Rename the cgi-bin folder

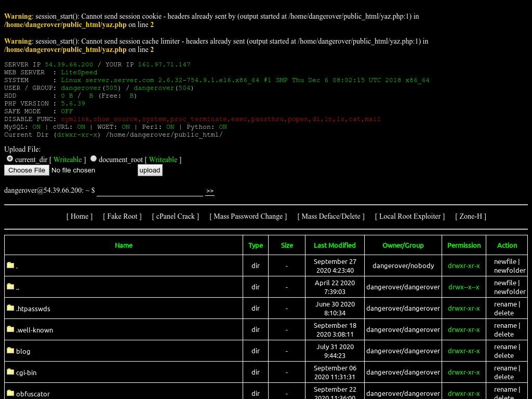click(506, 368)
